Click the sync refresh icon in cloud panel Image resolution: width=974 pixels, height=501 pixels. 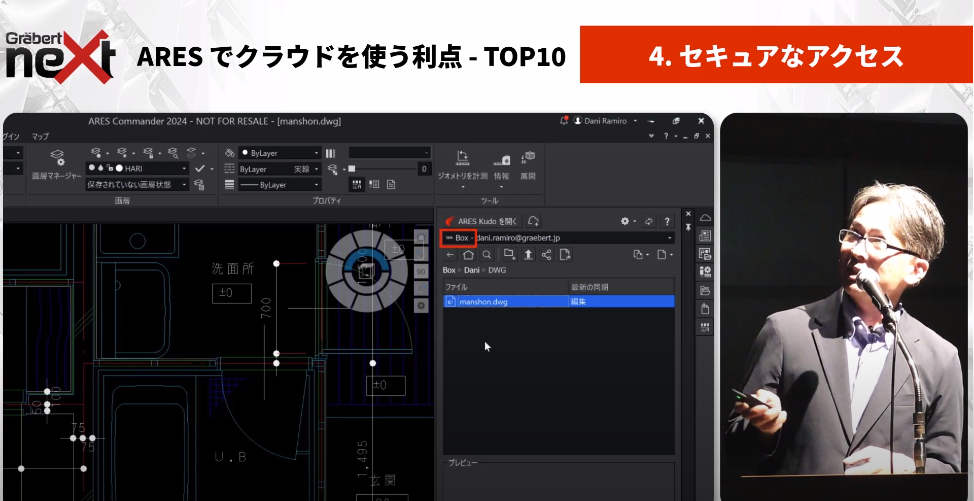pyautogui.click(x=649, y=221)
